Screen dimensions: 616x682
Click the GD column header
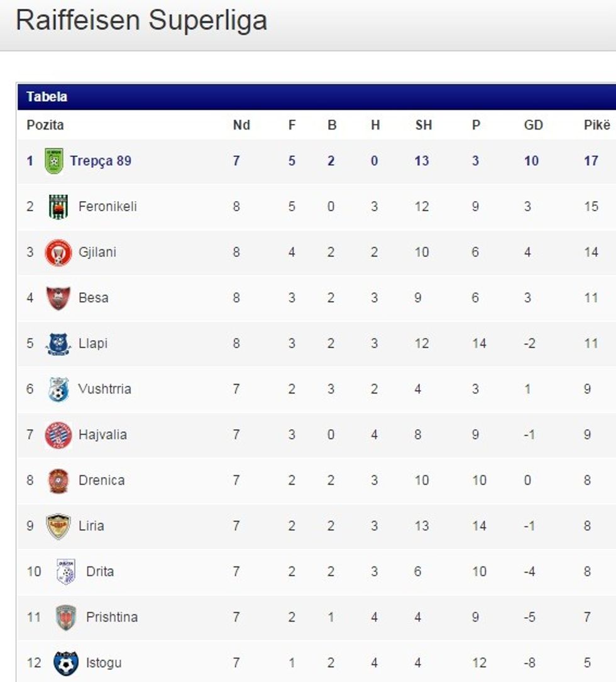coord(533,125)
